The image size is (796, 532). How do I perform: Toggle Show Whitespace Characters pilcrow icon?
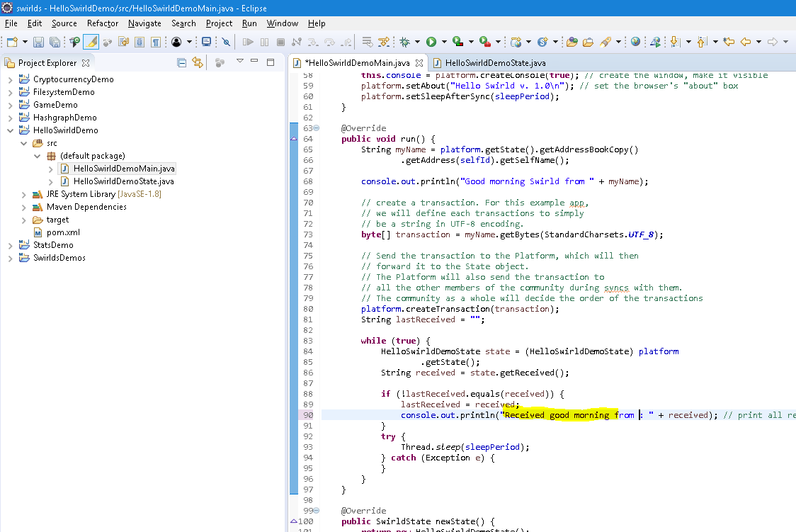click(x=156, y=42)
